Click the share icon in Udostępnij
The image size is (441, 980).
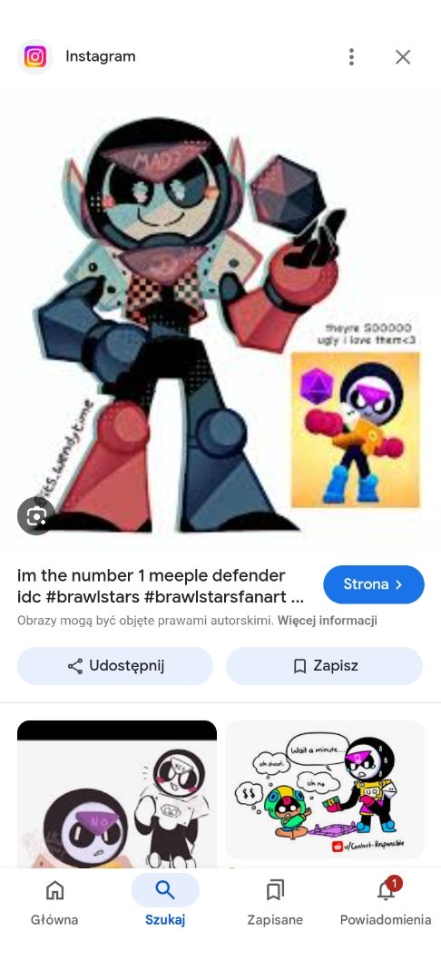(x=75, y=666)
